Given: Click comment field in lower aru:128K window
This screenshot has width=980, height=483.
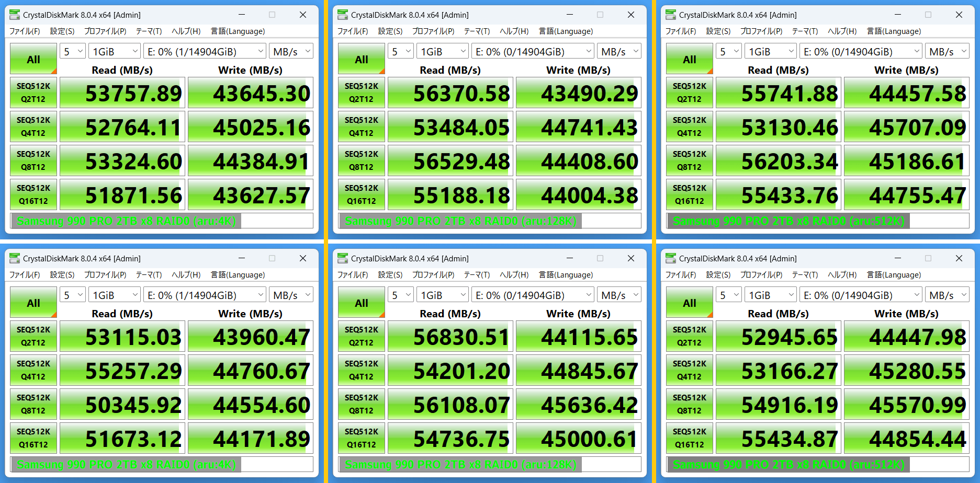Looking at the screenshot, I should (x=490, y=464).
